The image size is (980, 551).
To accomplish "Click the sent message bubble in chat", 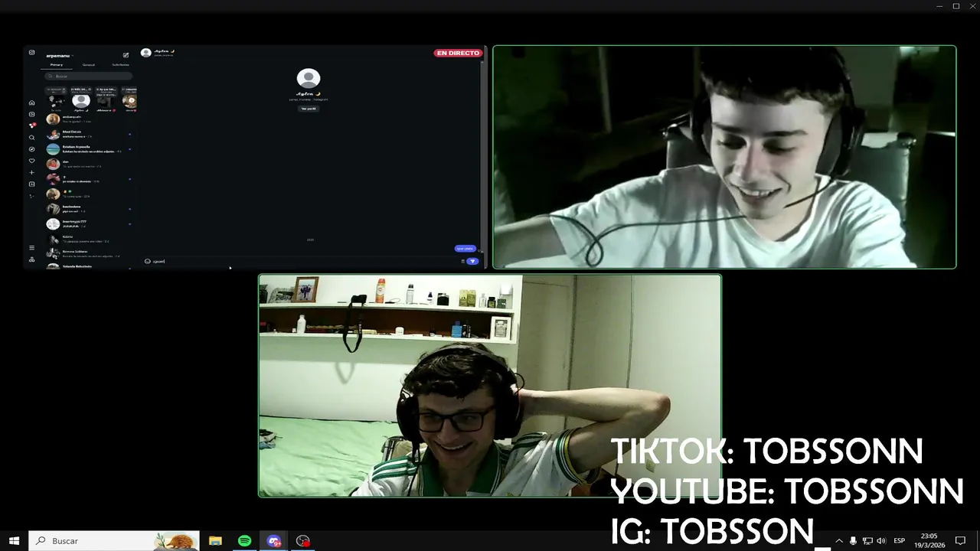I will (x=465, y=249).
